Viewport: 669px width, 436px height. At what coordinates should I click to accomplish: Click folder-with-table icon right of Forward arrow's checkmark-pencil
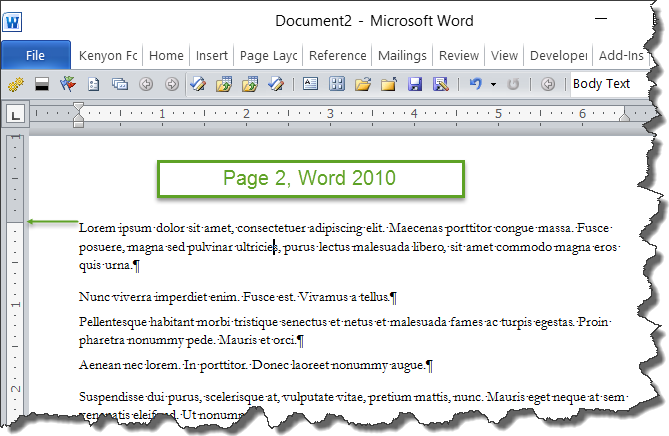224,84
